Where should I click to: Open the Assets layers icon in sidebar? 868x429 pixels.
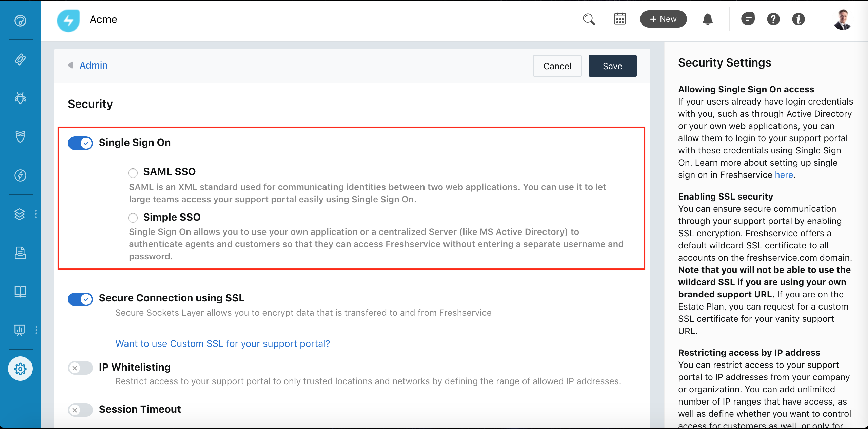(20, 214)
